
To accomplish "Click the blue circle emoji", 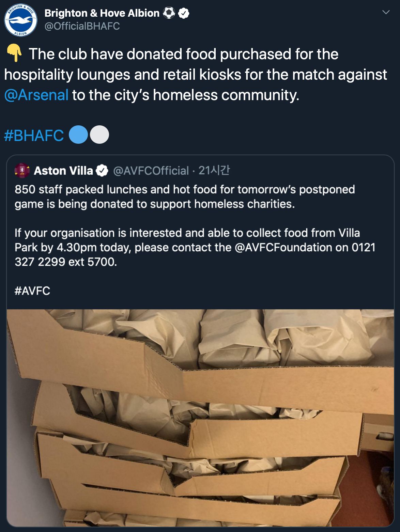I will pyautogui.click(x=78, y=135).
